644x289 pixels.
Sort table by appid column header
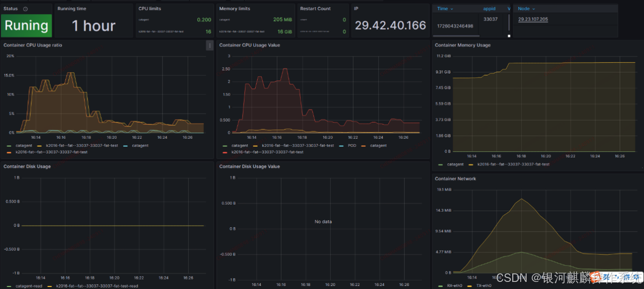tap(489, 9)
